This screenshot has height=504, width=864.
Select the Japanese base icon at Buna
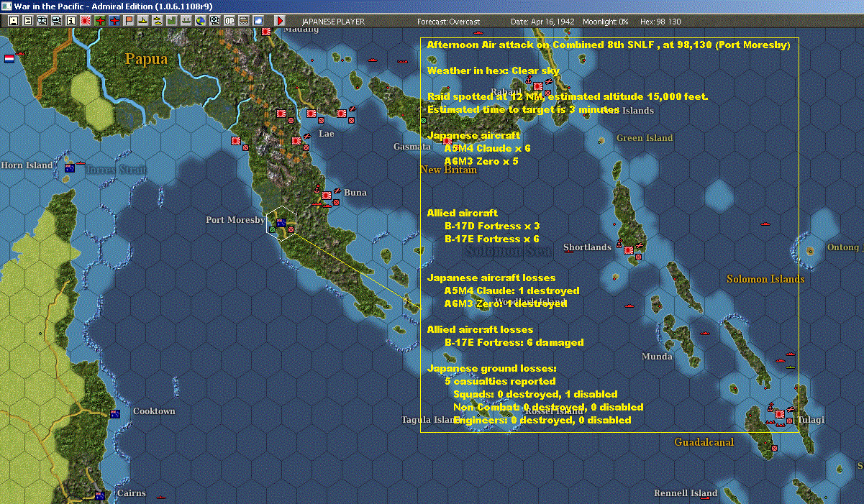coord(327,195)
